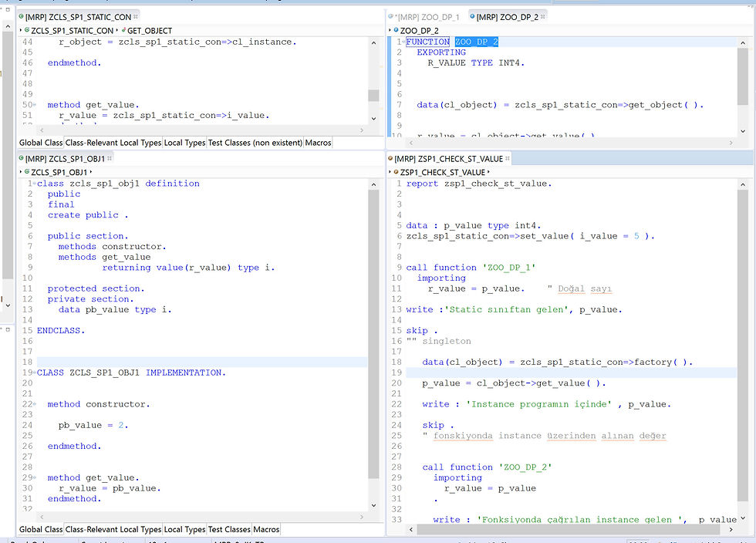The width and height of the screenshot is (756, 543).
Task: Select Global Class tab of ZCLS_SP1_OBJ1 editor
Action: pos(41,529)
